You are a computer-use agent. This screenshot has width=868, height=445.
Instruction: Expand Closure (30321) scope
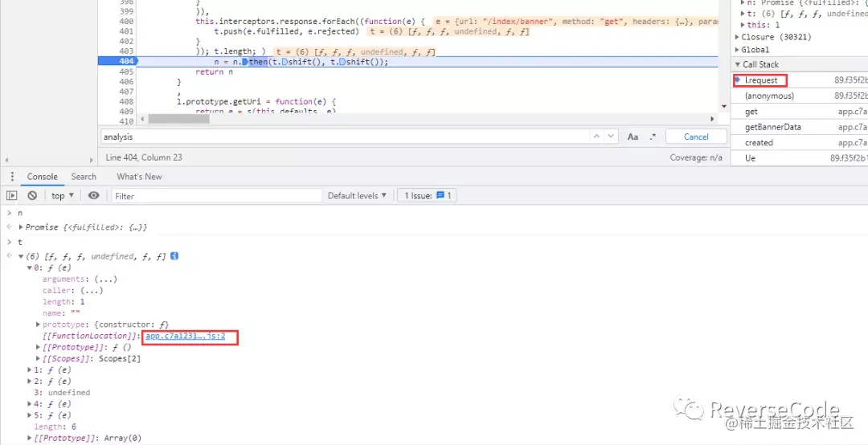[x=737, y=37]
